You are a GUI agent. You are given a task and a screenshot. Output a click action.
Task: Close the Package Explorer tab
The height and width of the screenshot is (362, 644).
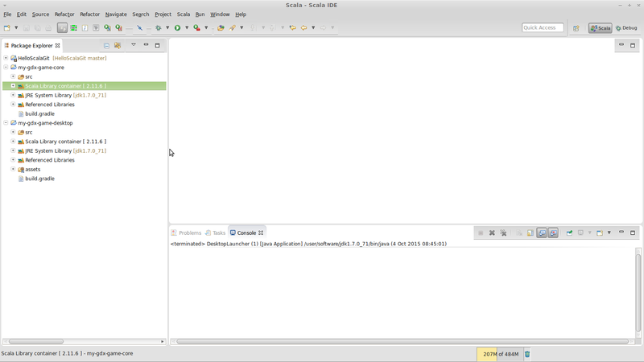tap(57, 46)
